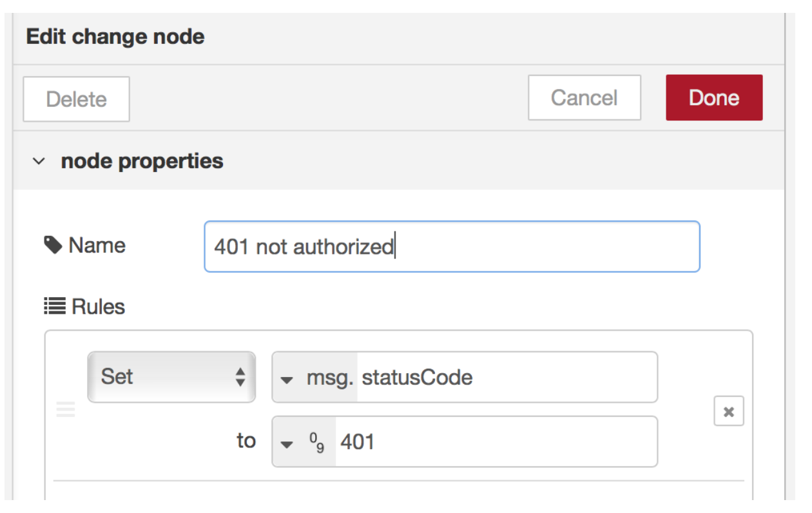
Task: Grab the rule's drag handle icon
Action: (x=66, y=409)
